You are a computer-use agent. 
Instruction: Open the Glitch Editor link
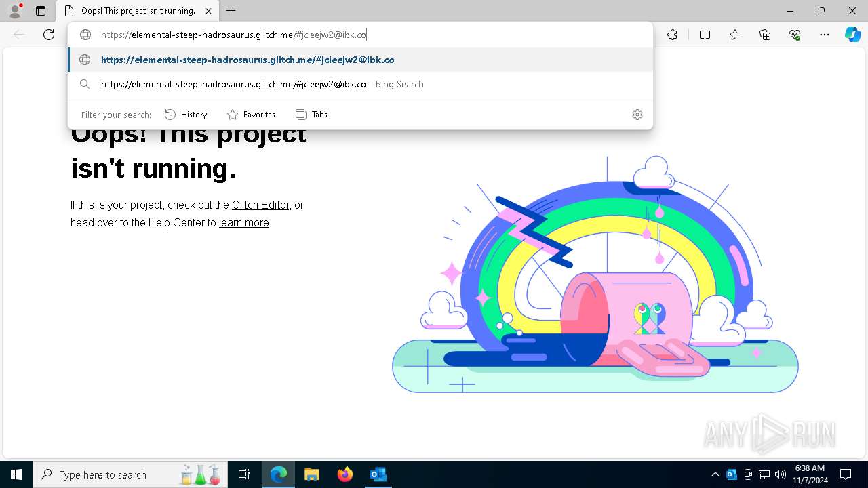[x=260, y=205]
